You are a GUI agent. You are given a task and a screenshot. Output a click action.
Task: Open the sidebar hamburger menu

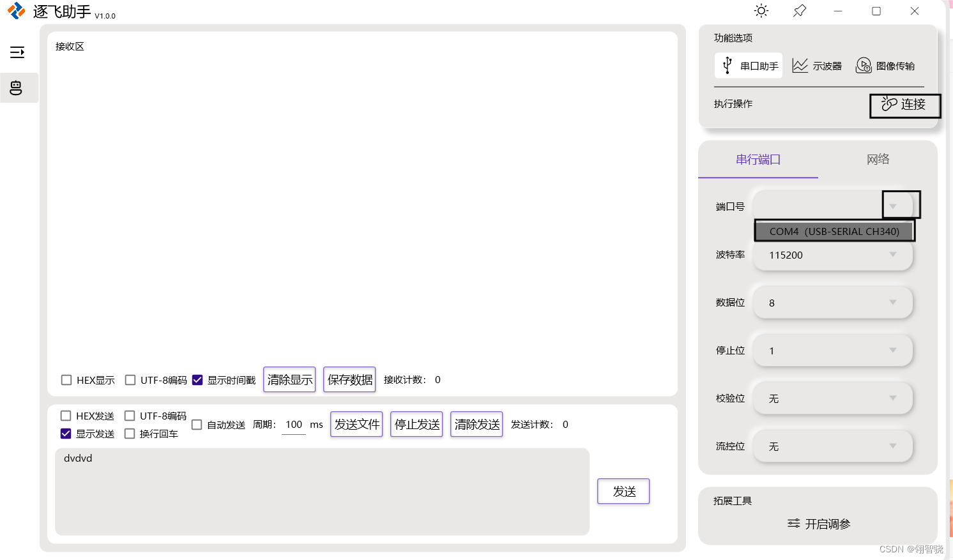(19, 52)
